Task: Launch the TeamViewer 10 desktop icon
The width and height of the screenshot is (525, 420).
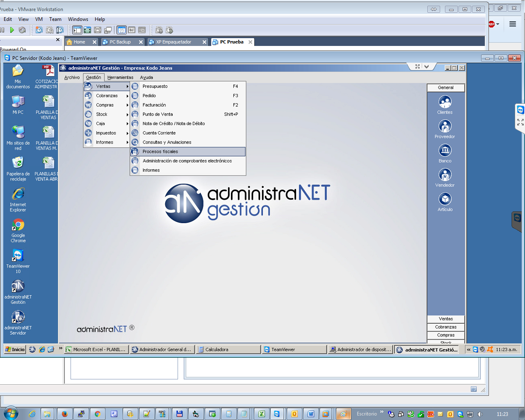Action: tap(18, 256)
